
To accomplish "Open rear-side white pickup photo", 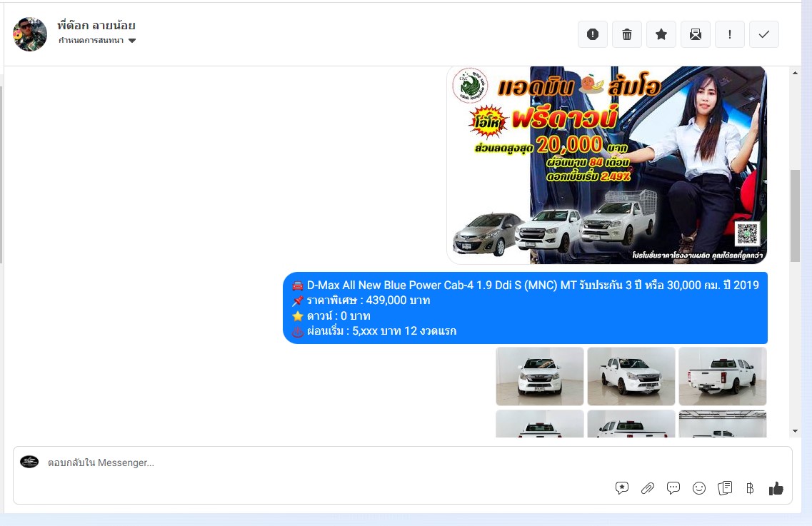I will point(723,376).
